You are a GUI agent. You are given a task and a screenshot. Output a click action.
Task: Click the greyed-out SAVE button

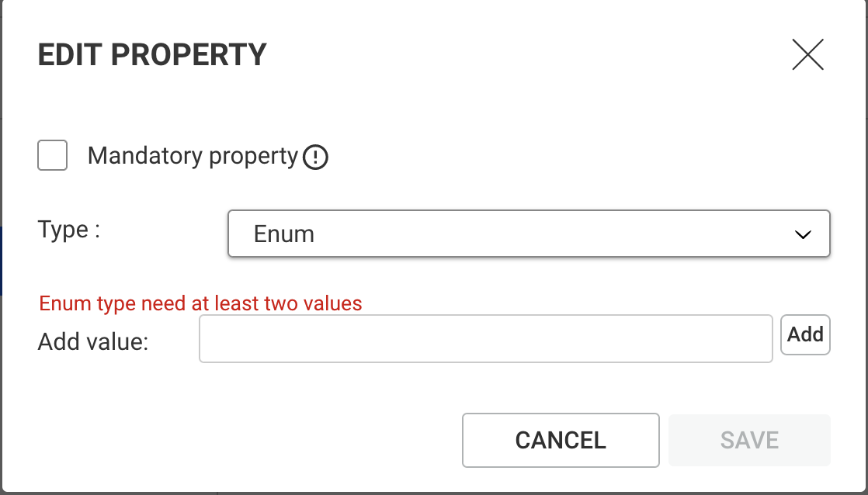(x=749, y=440)
